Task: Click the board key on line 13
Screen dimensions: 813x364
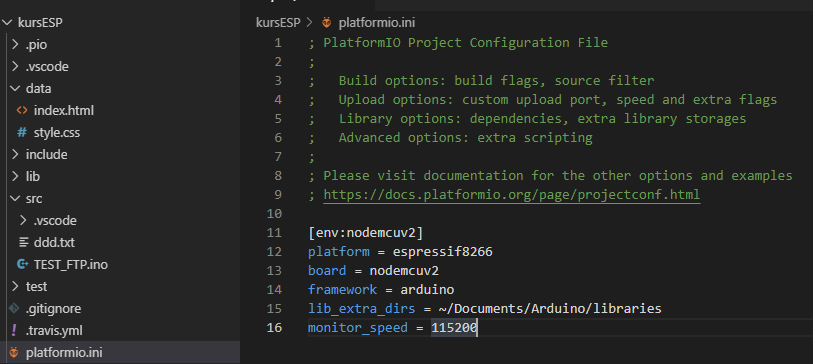Action: pyautogui.click(x=327, y=271)
